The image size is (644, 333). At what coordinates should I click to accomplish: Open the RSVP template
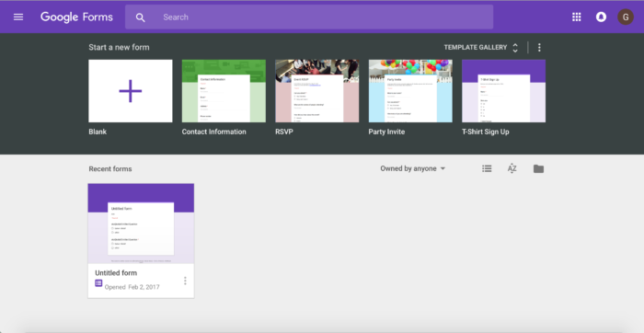click(317, 91)
